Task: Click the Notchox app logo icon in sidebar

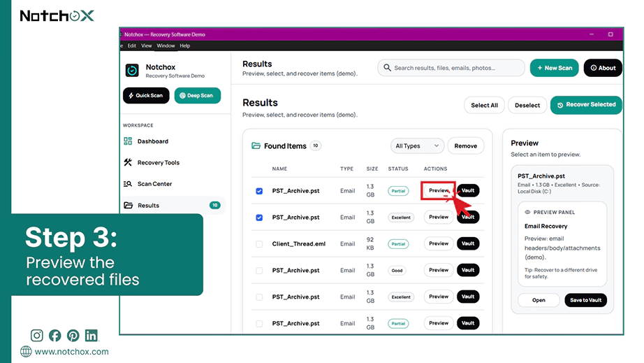Action: 132,71
